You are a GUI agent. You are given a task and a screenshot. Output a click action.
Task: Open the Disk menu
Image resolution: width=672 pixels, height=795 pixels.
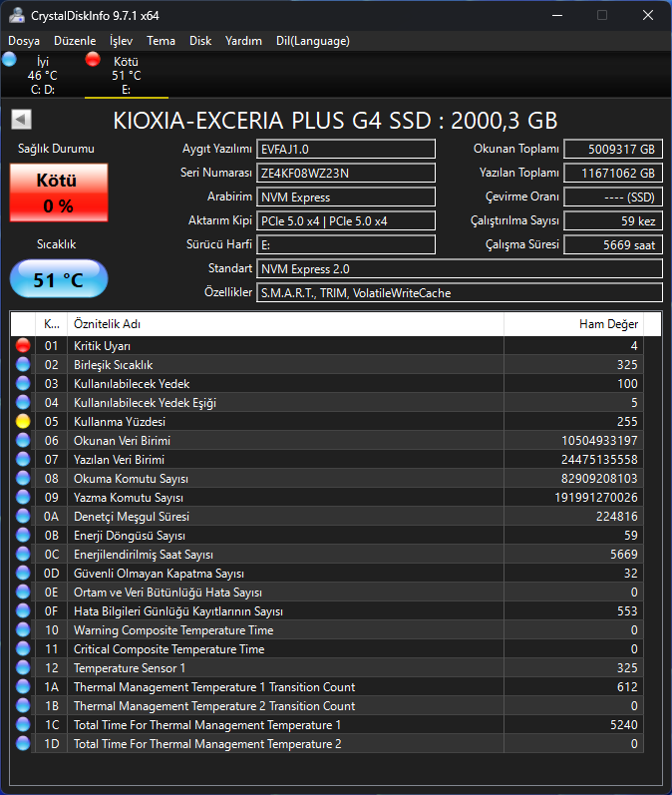200,41
